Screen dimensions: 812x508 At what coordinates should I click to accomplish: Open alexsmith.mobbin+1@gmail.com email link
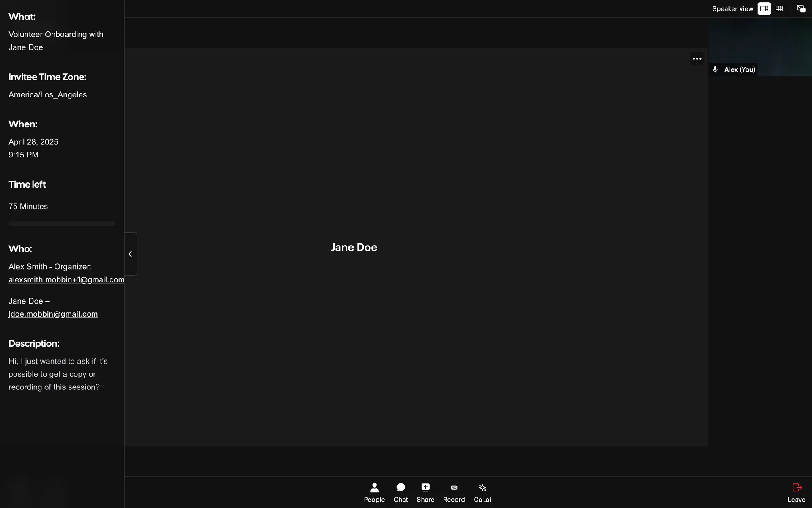point(66,280)
